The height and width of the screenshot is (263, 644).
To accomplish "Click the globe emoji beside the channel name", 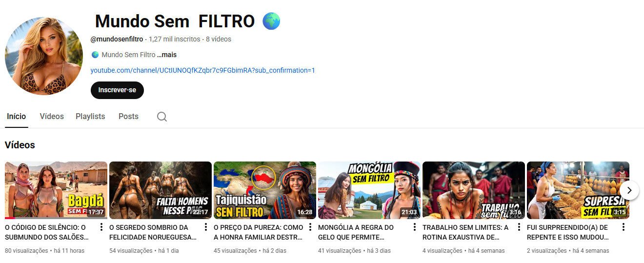I will pyautogui.click(x=271, y=21).
